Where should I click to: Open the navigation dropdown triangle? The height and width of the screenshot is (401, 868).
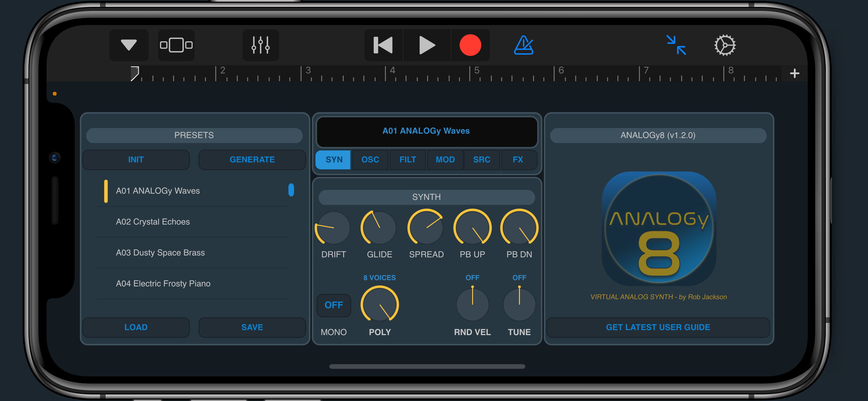[129, 45]
